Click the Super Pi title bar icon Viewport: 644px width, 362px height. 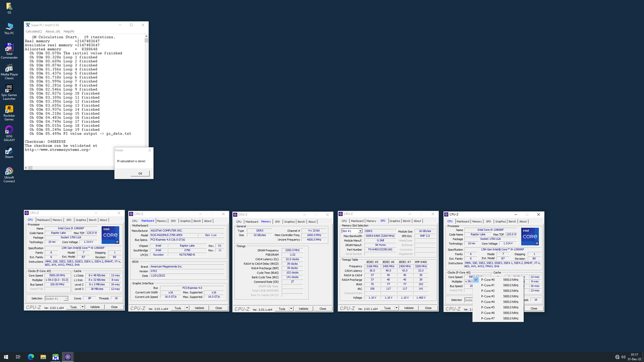[x=28, y=25]
